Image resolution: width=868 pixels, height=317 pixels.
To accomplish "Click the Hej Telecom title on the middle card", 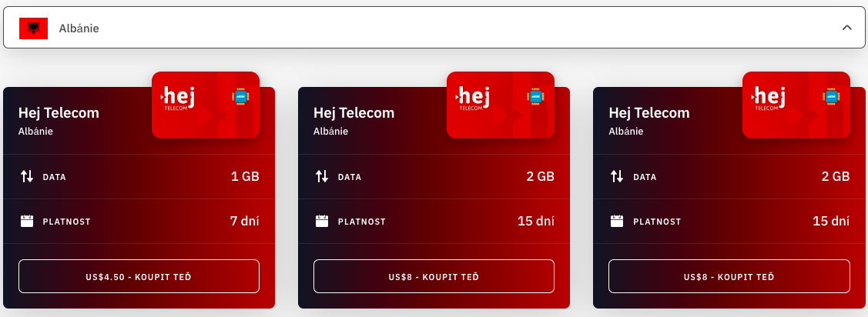I will 354,113.
